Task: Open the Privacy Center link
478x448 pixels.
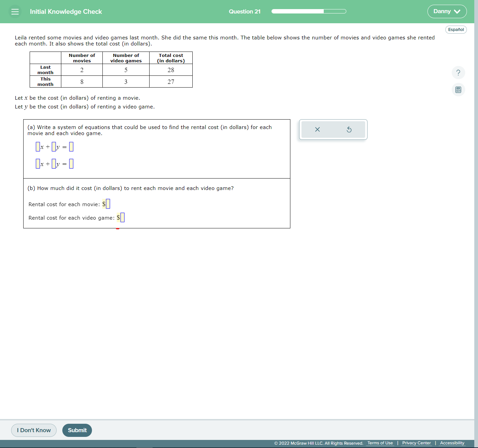Action: tap(416, 443)
